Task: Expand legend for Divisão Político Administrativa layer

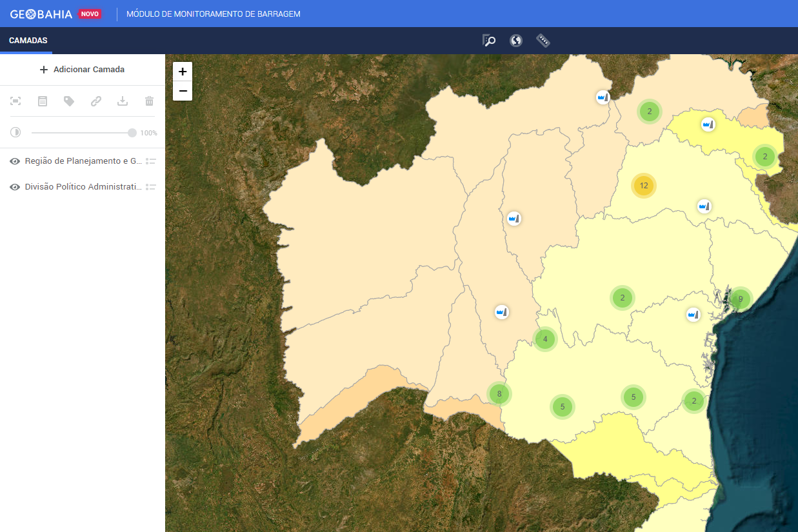Action: 151,187
